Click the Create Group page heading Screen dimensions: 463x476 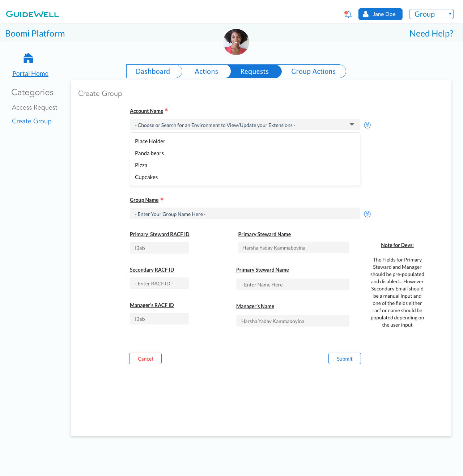coord(100,93)
